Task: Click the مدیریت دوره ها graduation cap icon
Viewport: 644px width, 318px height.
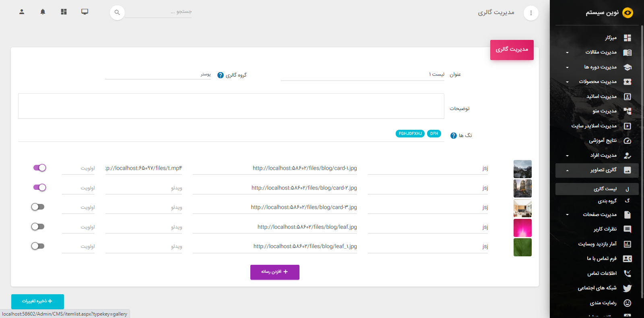Action: pos(627,67)
